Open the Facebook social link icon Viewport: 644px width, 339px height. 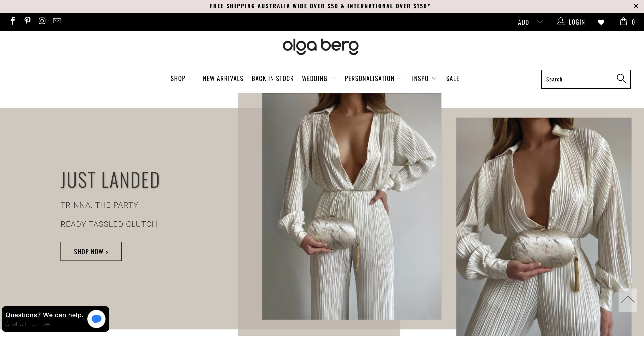(13, 21)
